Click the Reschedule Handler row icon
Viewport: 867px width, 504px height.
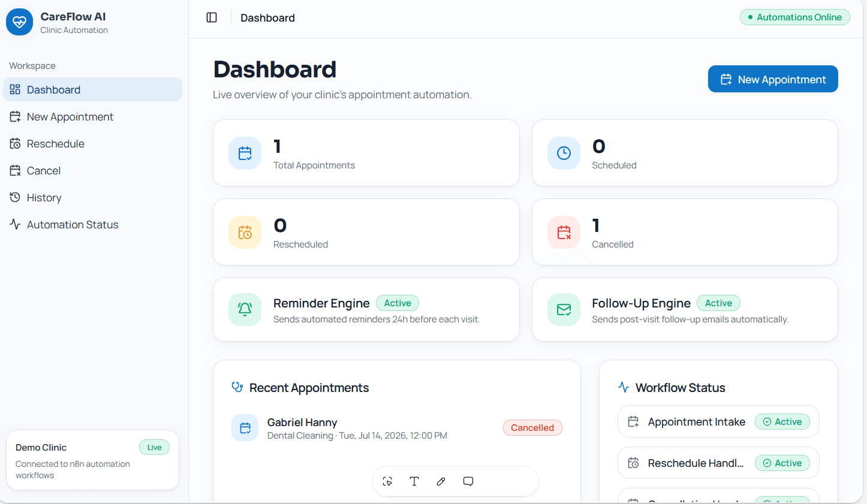(x=633, y=463)
